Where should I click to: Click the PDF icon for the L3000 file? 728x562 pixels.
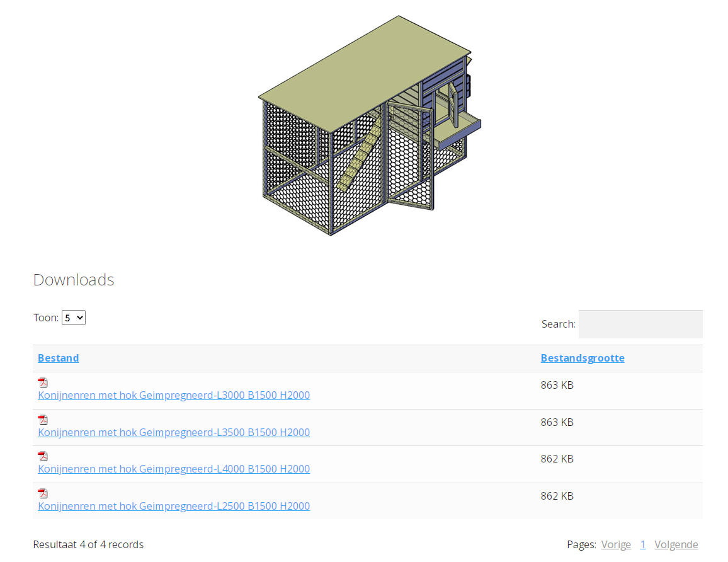click(43, 382)
